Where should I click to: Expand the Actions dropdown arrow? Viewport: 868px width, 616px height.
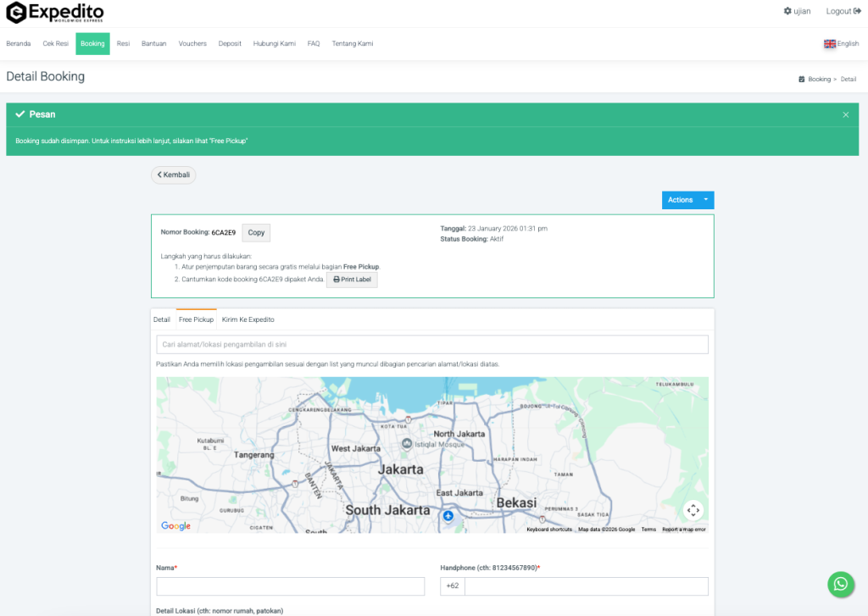(x=705, y=200)
